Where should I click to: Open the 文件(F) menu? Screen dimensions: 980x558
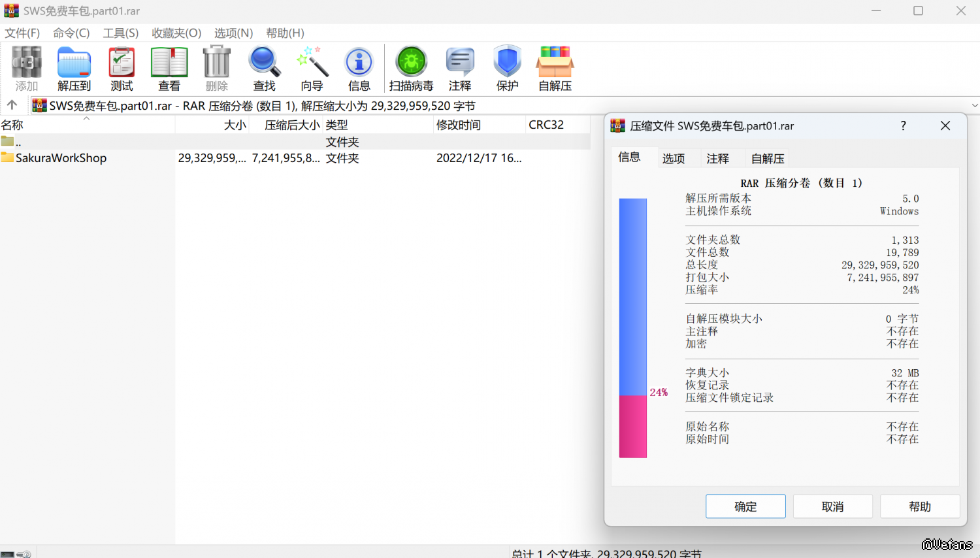click(x=22, y=33)
